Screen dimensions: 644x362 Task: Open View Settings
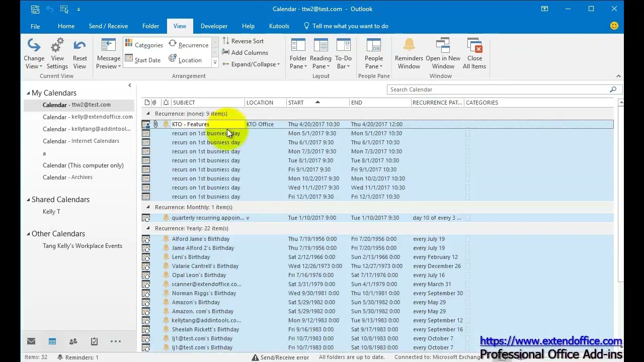[57, 54]
